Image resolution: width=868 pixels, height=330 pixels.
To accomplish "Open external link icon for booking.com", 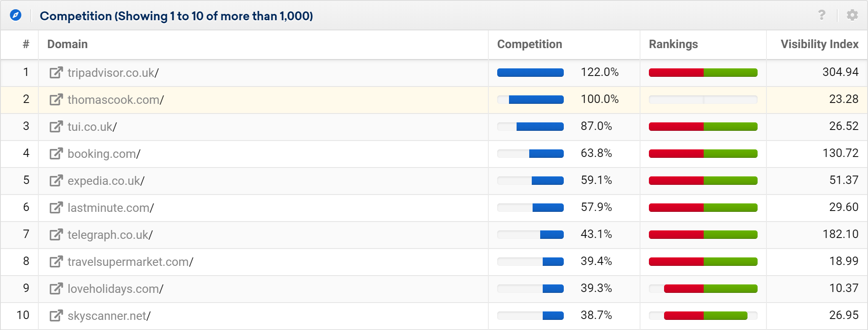I will point(56,154).
